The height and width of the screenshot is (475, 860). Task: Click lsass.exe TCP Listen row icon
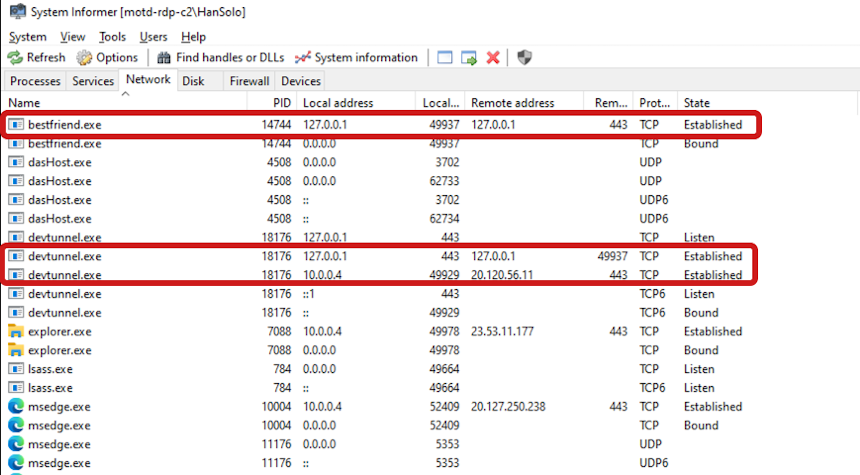tap(16, 369)
